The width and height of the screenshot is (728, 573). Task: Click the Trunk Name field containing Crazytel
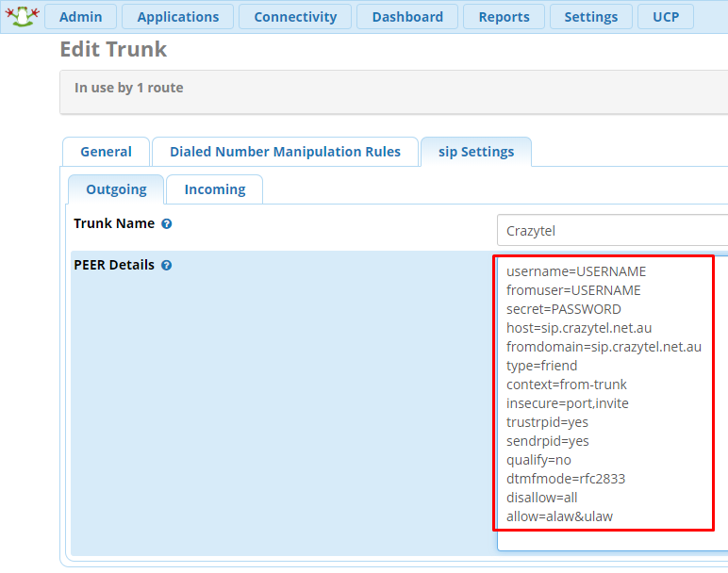(613, 231)
